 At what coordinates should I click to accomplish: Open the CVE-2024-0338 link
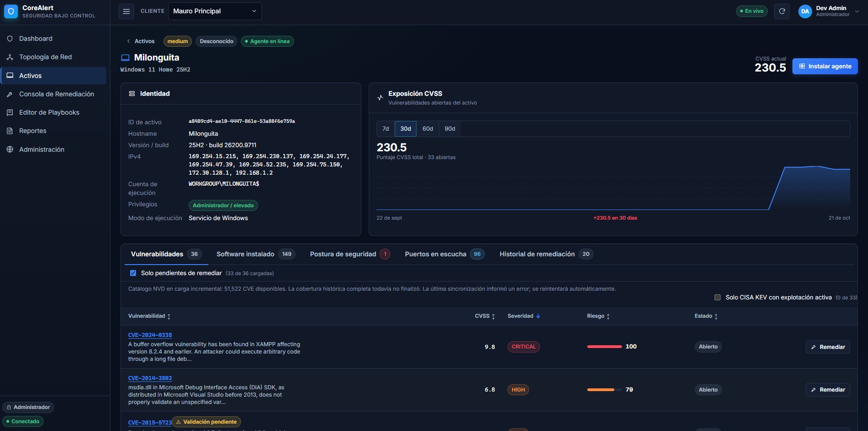point(150,335)
